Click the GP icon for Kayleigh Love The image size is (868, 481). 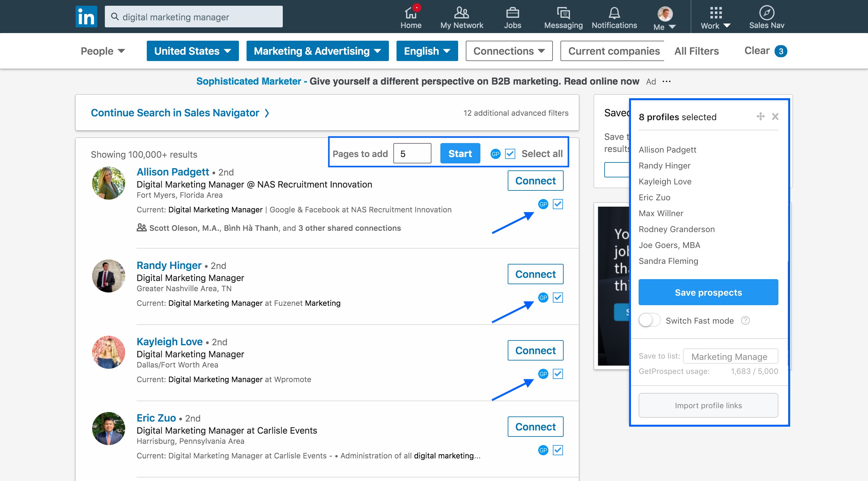tap(543, 374)
